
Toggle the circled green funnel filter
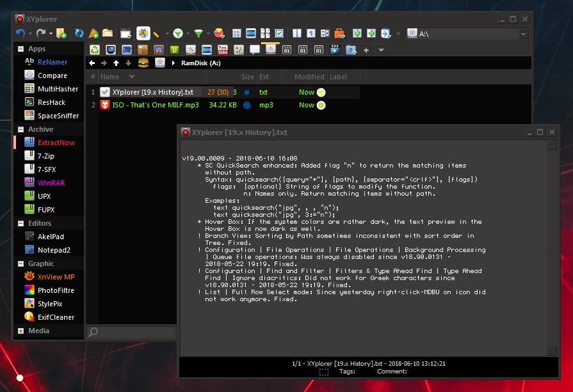[178, 34]
